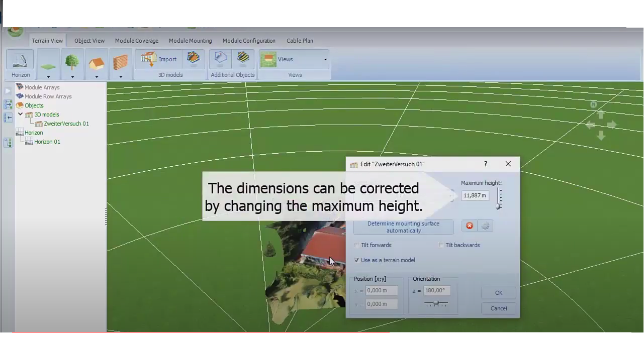The image size is (644, 338).
Task: Cancel the Edit ZweiterVersuch dialog
Action: tap(499, 308)
